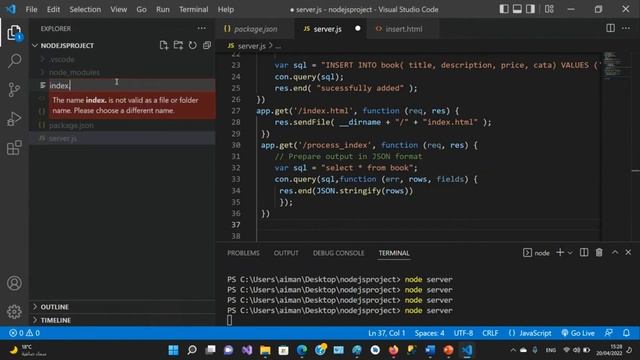Viewport: 640px width, 360px height.
Task: Collapse all folders in Explorer
Action: [x=207, y=45]
